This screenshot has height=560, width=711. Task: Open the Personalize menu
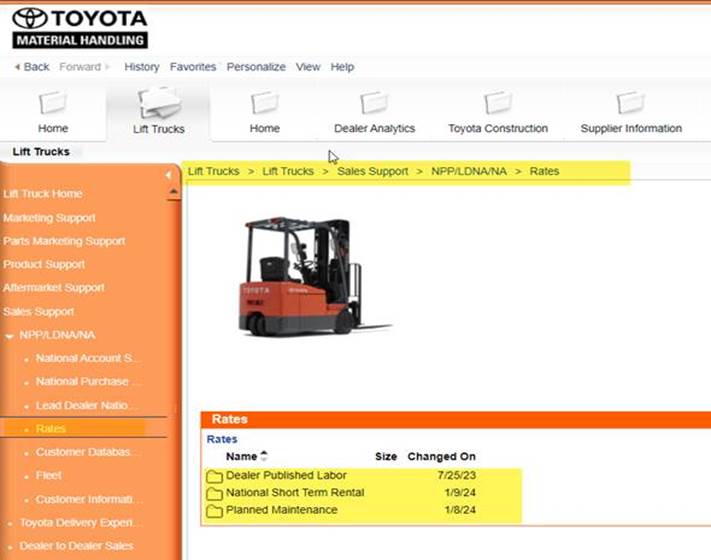tap(256, 67)
